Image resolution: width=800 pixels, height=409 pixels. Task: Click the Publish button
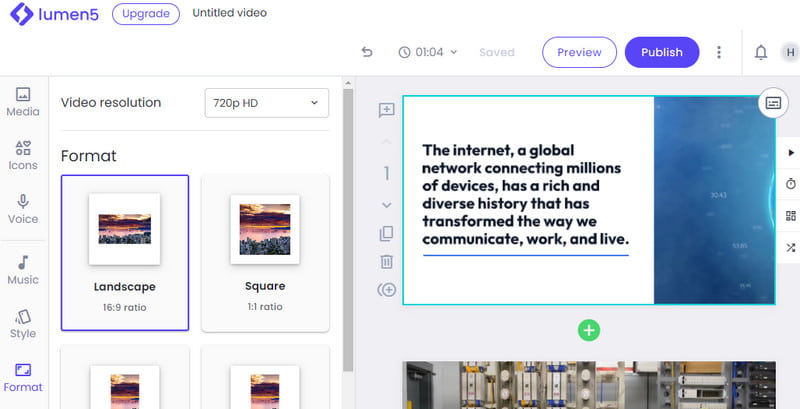click(661, 52)
